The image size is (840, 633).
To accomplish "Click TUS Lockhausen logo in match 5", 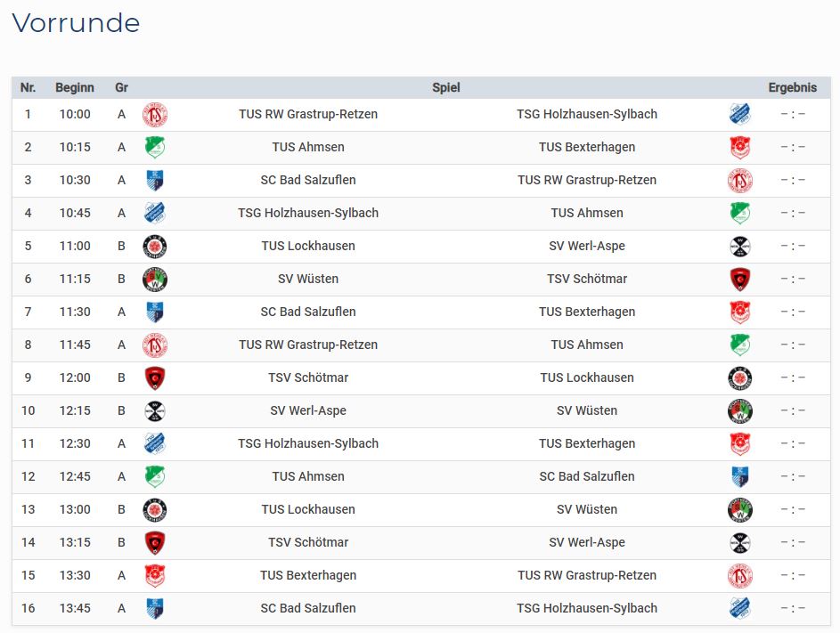I will [x=155, y=246].
